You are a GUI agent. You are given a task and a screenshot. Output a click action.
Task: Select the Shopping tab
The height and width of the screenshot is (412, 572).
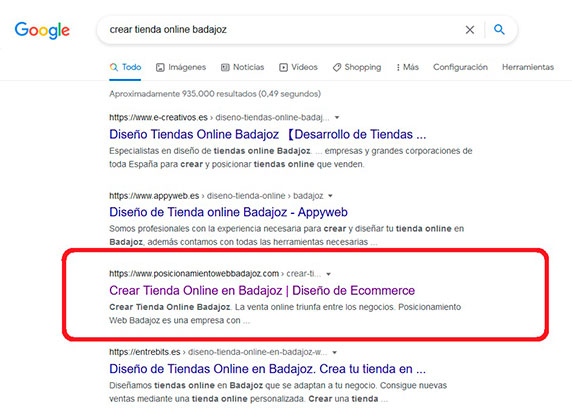[x=357, y=67]
